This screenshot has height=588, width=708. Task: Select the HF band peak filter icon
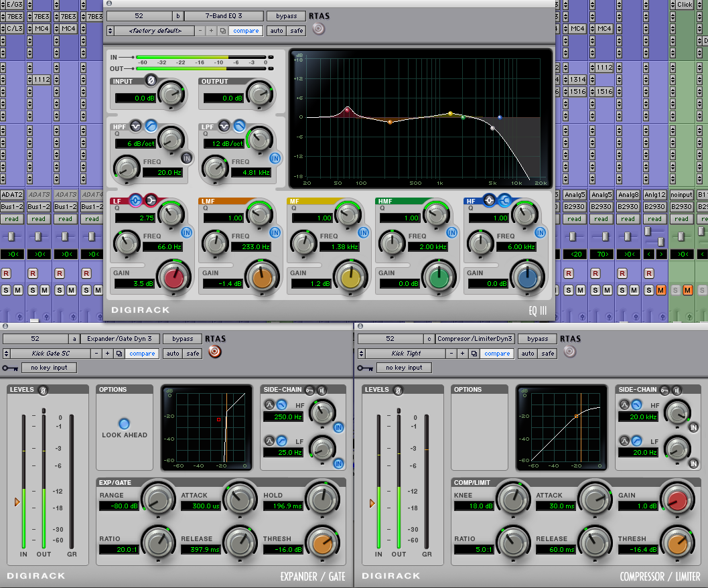tap(489, 200)
